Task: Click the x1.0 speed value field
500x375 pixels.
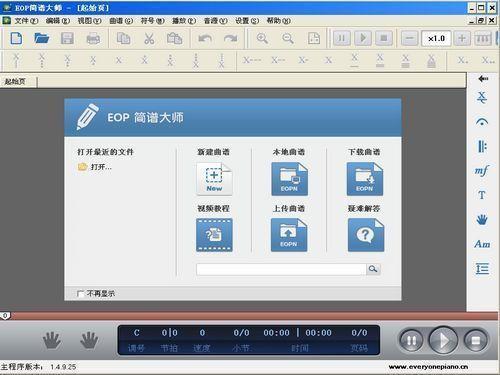Action: point(436,38)
